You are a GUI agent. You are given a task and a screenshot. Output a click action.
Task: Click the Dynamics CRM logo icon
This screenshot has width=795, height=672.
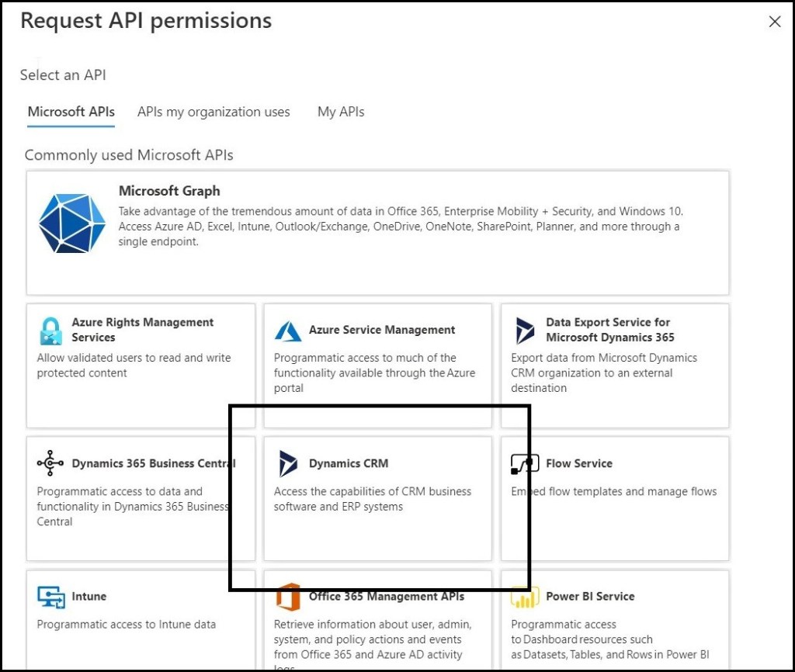pos(288,463)
